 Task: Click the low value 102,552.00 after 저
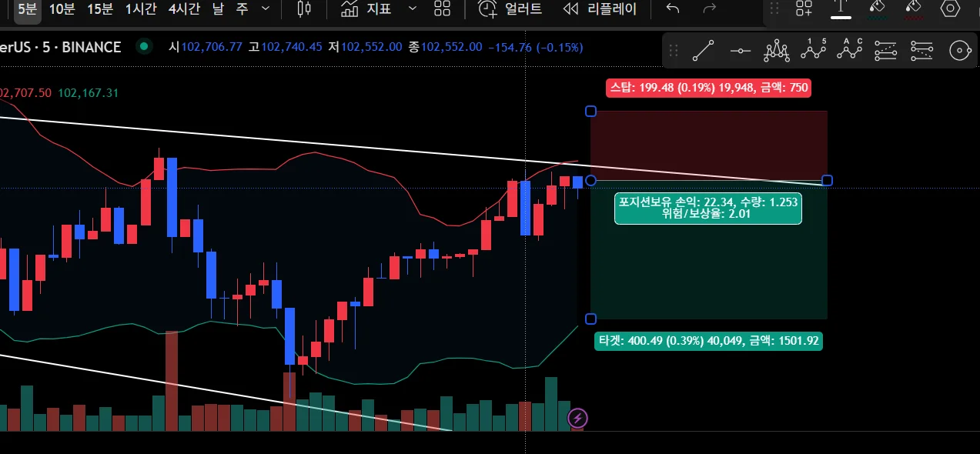click(x=371, y=47)
